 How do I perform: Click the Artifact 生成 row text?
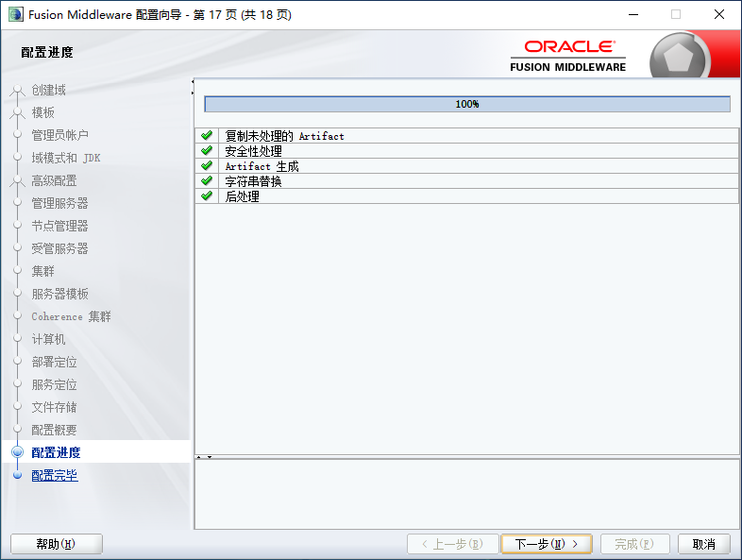261,166
